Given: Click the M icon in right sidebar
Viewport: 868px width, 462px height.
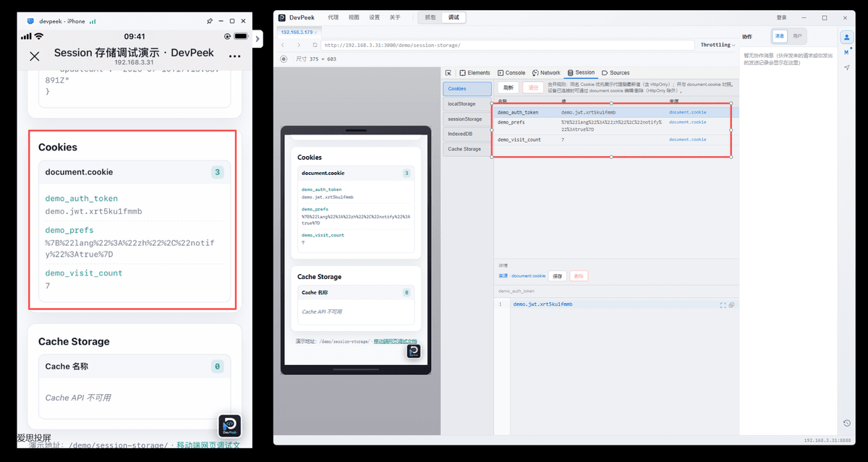Looking at the screenshot, I should coord(846,52).
